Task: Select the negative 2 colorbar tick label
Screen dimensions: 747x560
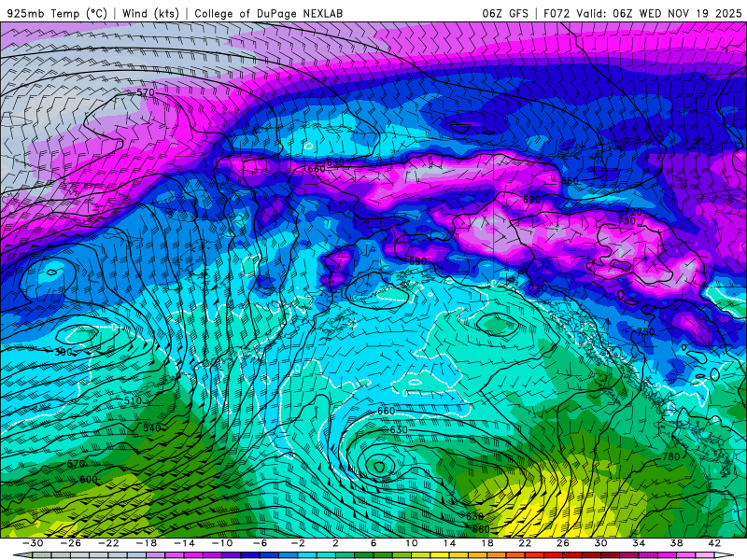Action: tap(298, 543)
